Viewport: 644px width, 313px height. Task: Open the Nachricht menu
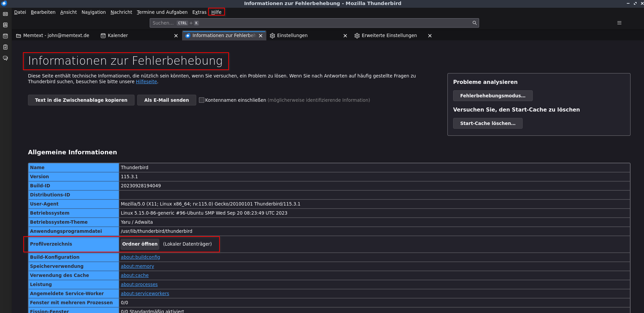coord(121,12)
